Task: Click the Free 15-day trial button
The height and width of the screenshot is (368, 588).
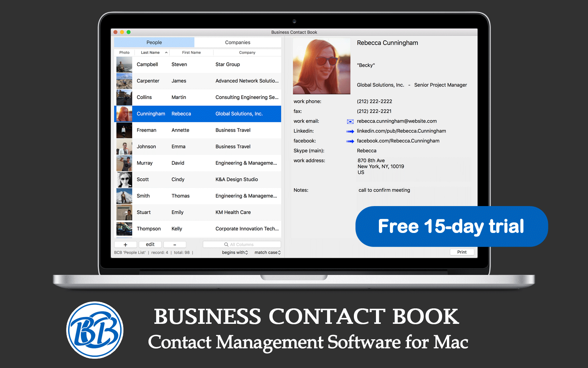Action: click(x=452, y=226)
